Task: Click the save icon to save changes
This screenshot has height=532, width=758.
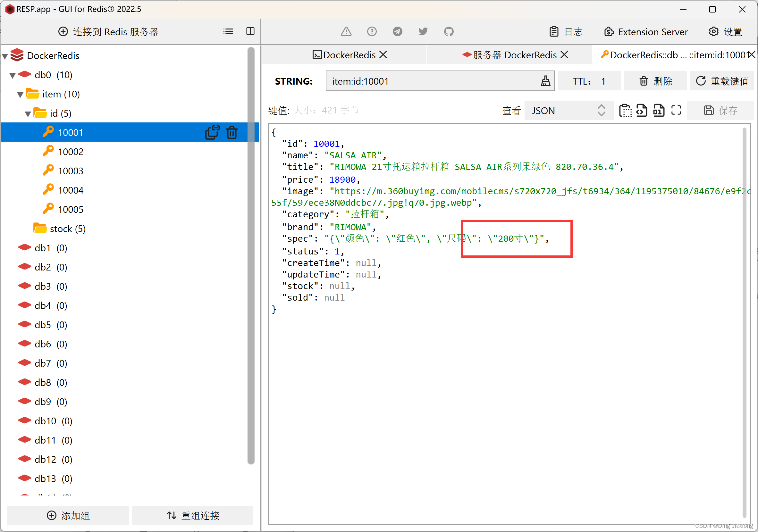Action: pos(709,110)
